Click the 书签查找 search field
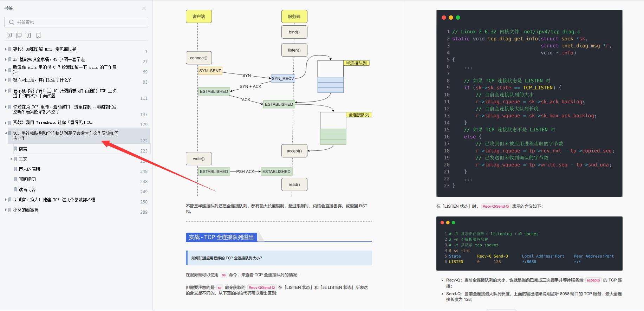Image resolution: width=644 pixels, height=311 pixels. coord(76,22)
